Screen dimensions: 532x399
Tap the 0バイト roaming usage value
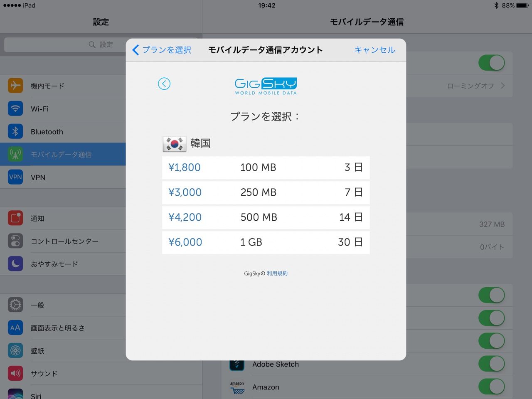coord(492,247)
